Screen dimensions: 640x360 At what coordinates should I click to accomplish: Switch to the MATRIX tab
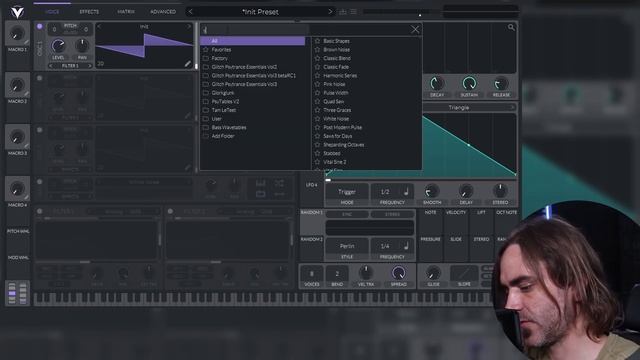(126, 12)
